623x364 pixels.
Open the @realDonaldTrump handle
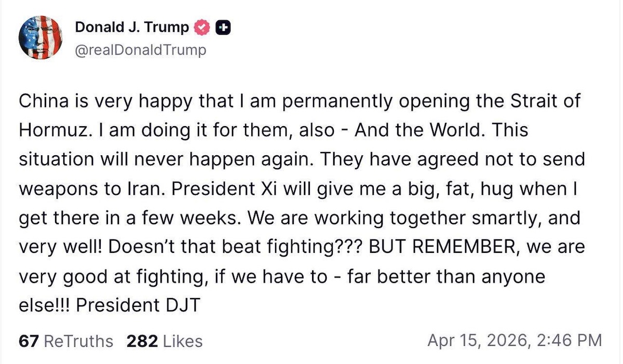pos(140,50)
